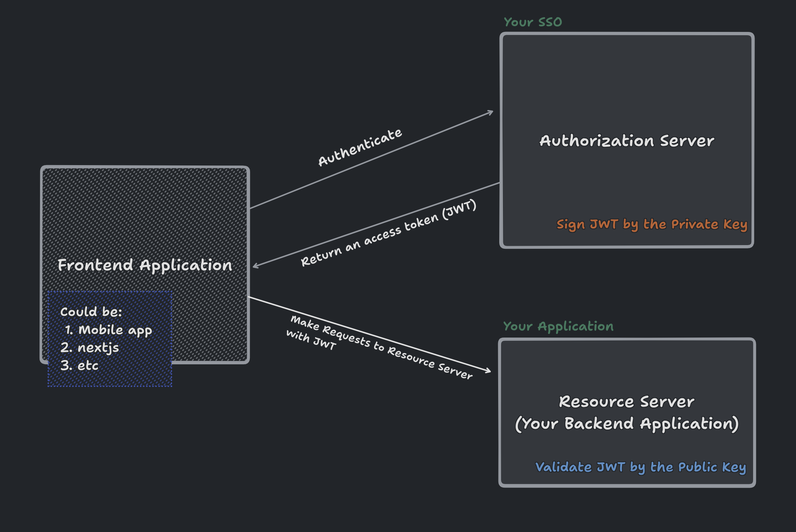The height and width of the screenshot is (532, 796).
Task: Click the 'Could be:' note heading
Action: [91, 312]
